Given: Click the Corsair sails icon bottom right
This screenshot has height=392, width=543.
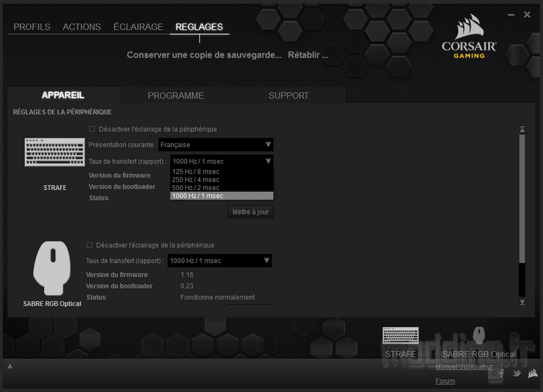Looking at the screenshot, I should [533, 373].
